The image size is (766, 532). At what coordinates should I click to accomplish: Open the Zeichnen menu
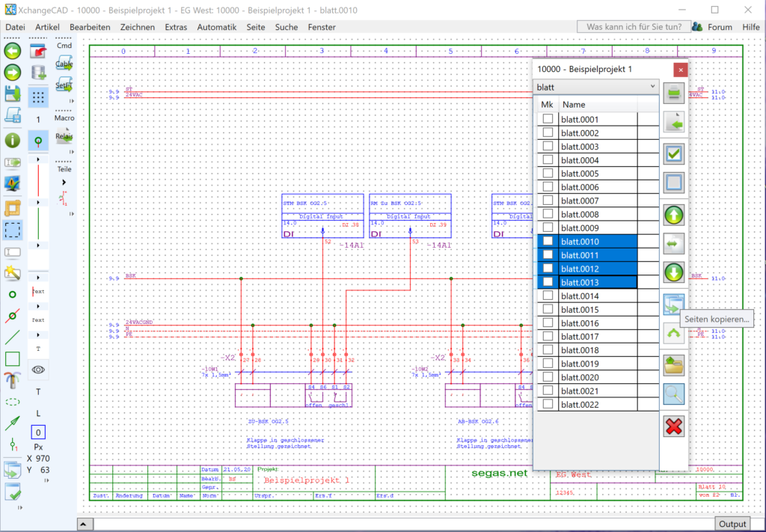coord(137,27)
